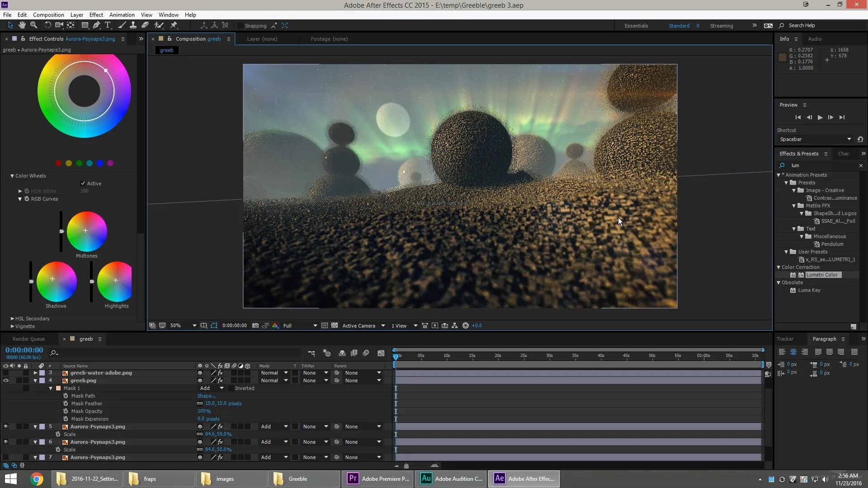Click the timeline playhead marker at 0:00
This screenshot has height=488, width=868.
[x=395, y=357]
